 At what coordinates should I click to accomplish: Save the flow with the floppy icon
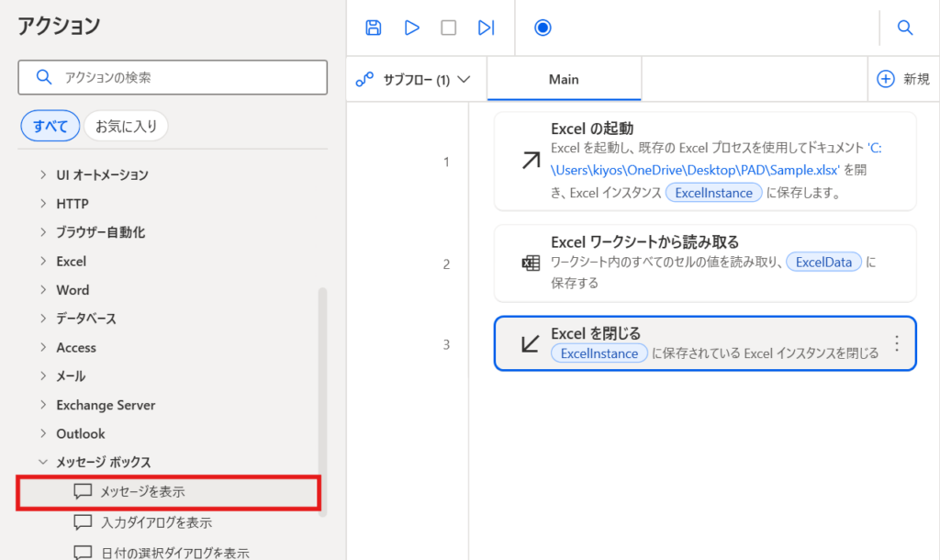373,28
